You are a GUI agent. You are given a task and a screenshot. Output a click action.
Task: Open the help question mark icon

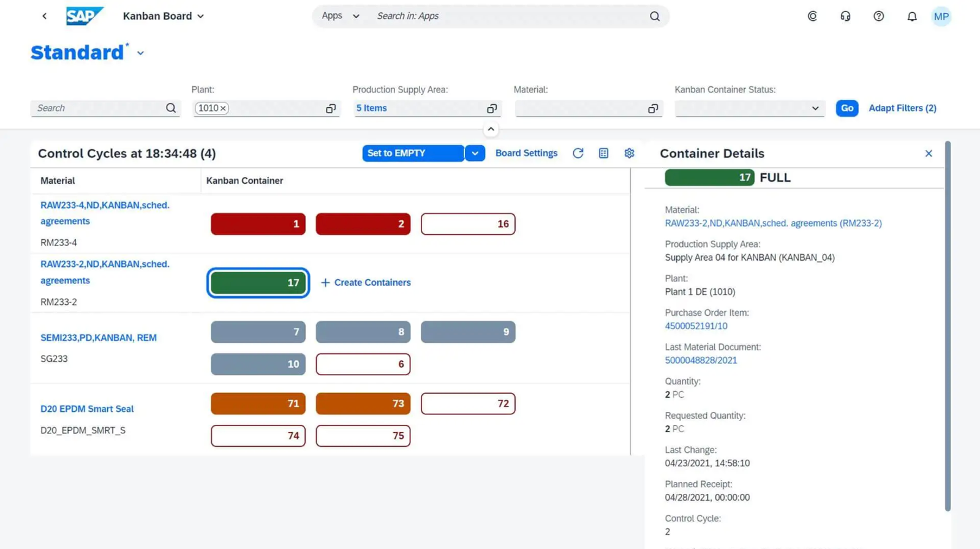(878, 17)
